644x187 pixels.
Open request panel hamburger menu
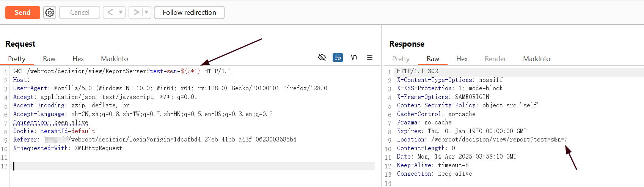(370, 57)
